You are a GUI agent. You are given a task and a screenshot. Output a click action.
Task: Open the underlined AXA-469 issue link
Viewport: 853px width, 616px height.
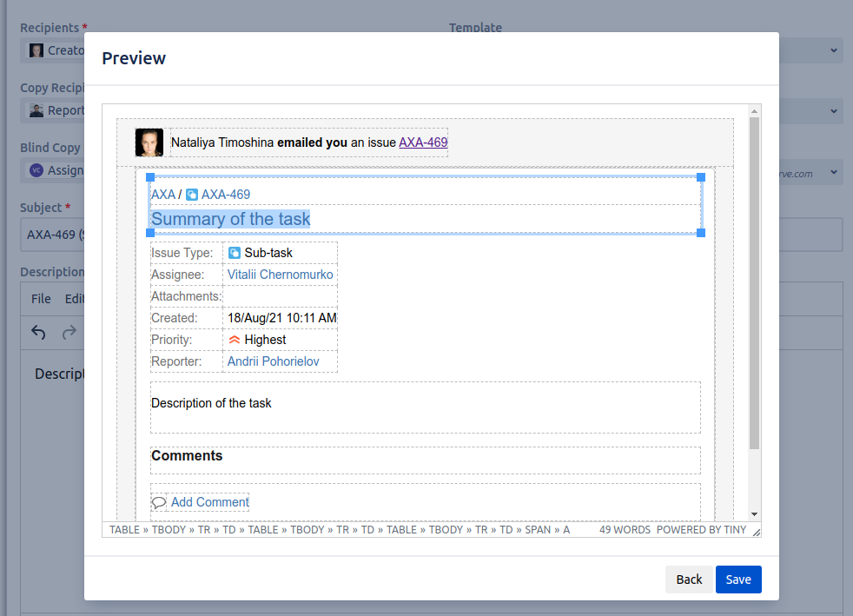click(x=423, y=142)
